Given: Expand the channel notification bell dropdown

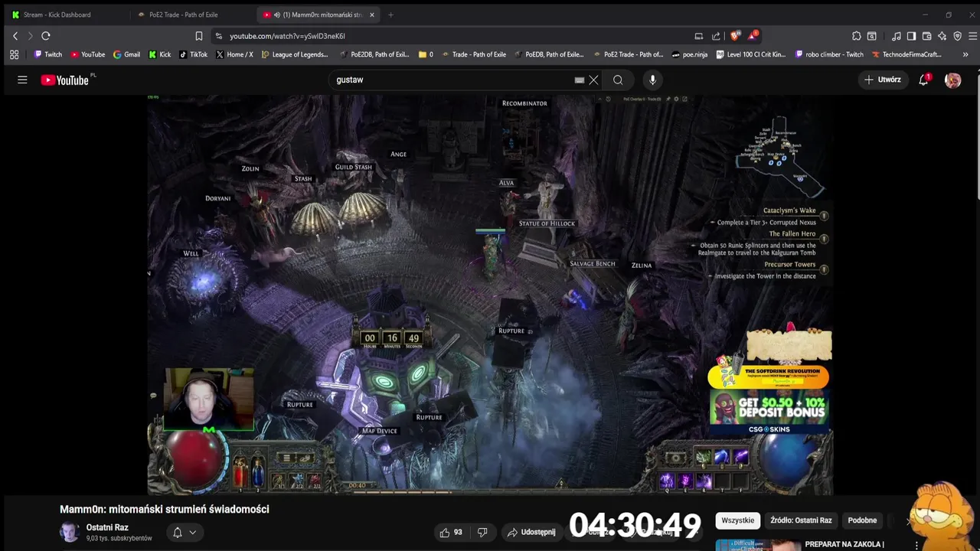Looking at the screenshot, I should point(184,532).
